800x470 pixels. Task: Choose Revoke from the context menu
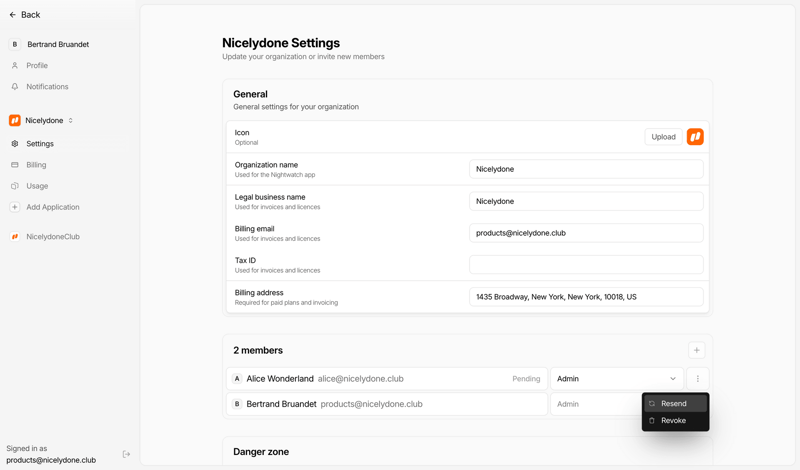pos(675,420)
